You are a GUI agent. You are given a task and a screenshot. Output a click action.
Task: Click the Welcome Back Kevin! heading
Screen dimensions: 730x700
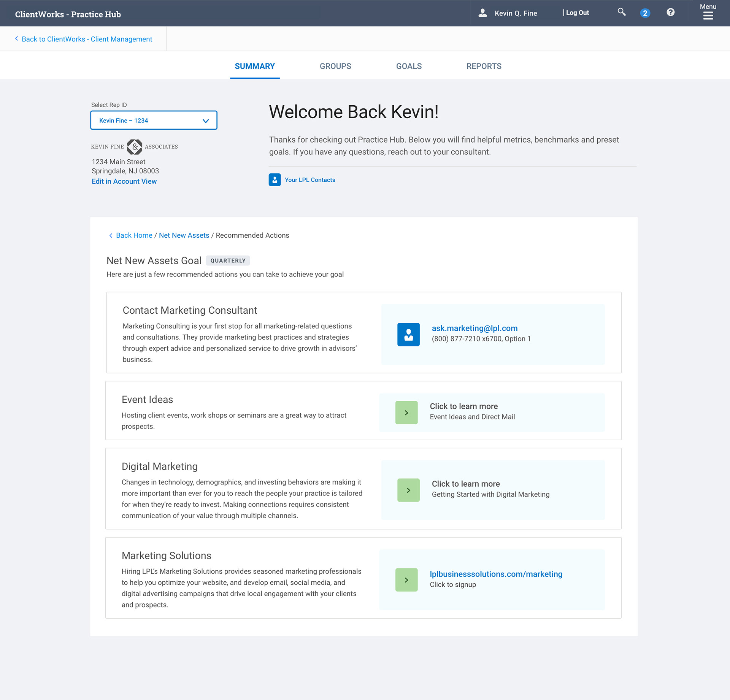pyautogui.click(x=354, y=112)
